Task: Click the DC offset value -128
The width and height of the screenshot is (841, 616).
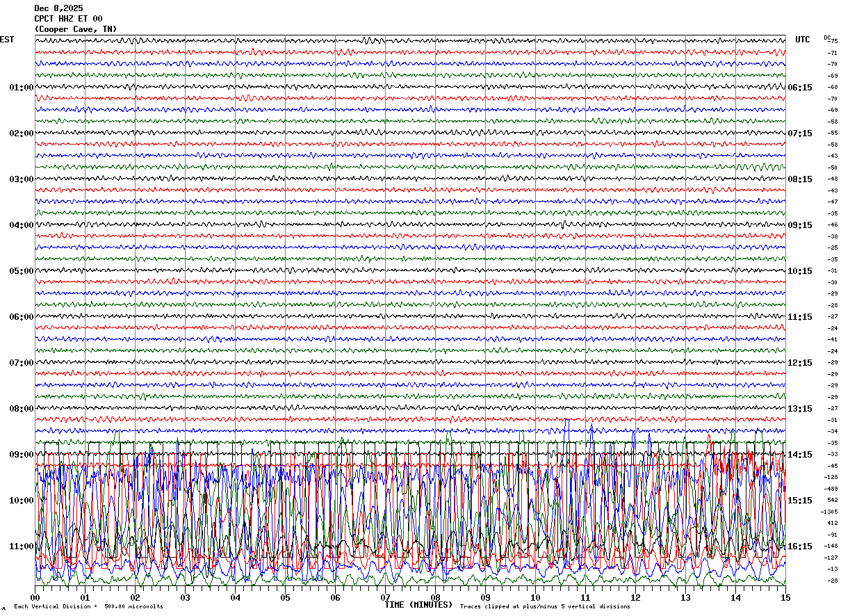Action: (x=831, y=477)
